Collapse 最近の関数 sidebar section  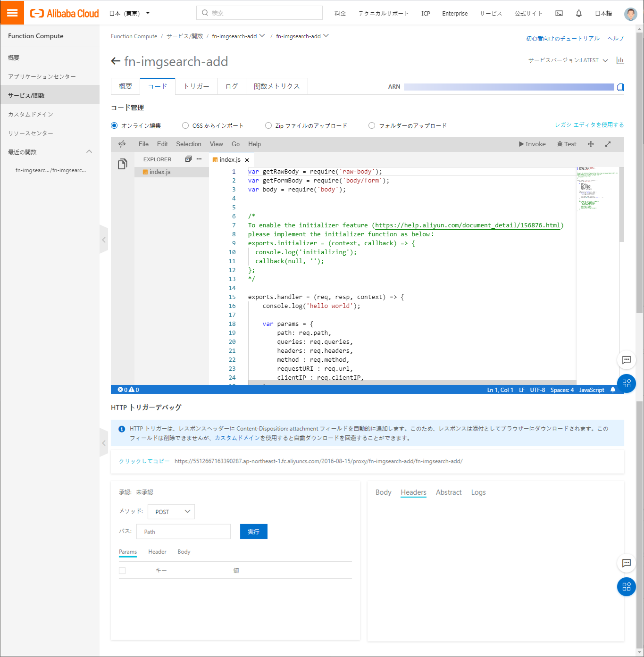click(x=89, y=151)
